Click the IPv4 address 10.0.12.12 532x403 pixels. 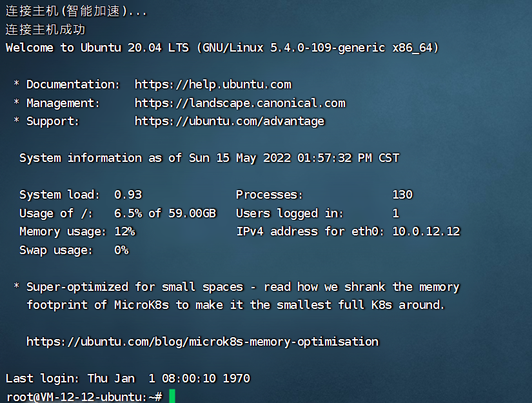[x=426, y=231]
